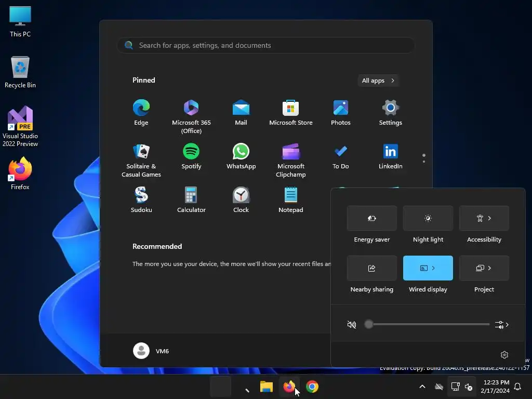Go to next pinned apps page

click(x=424, y=162)
